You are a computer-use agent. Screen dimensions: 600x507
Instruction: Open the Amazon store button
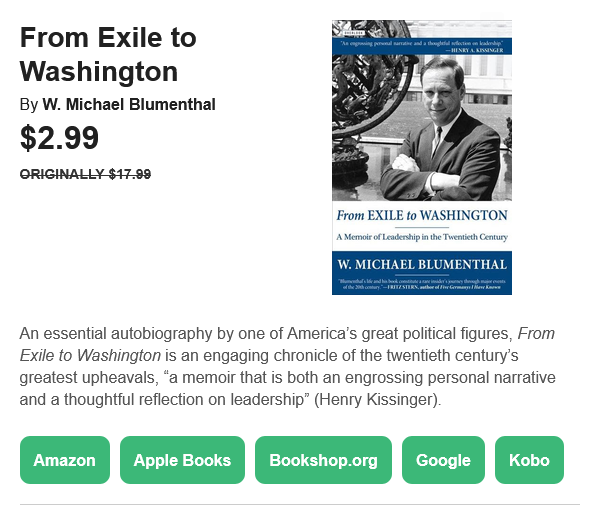(65, 460)
